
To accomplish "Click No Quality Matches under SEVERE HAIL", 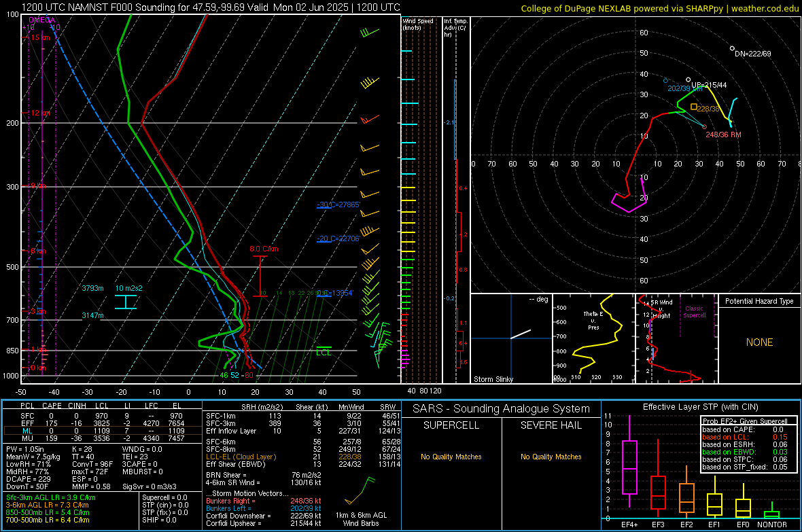I will (551, 457).
